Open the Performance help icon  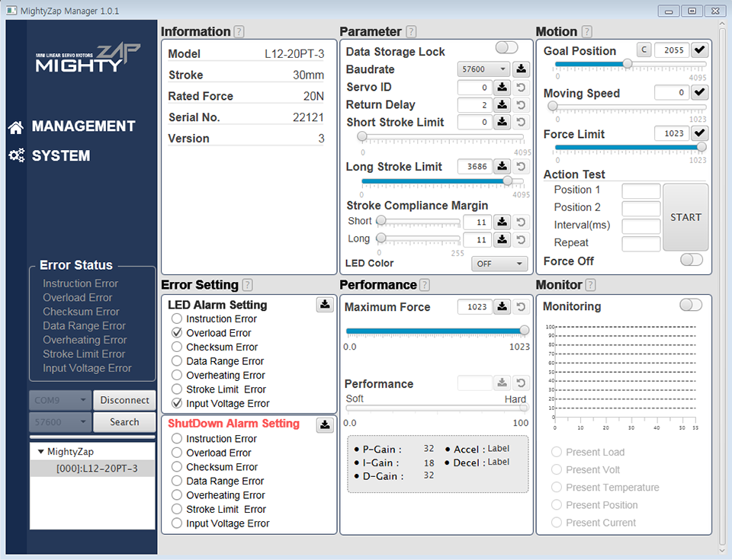click(x=425, y=285)
